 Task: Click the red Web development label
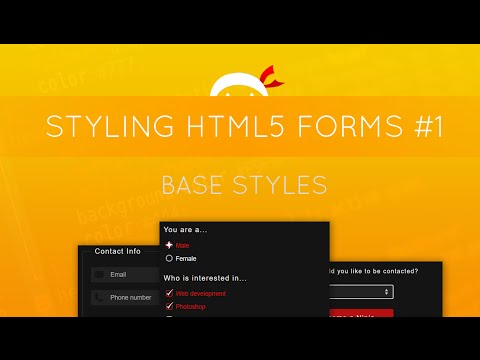[201, 294]
